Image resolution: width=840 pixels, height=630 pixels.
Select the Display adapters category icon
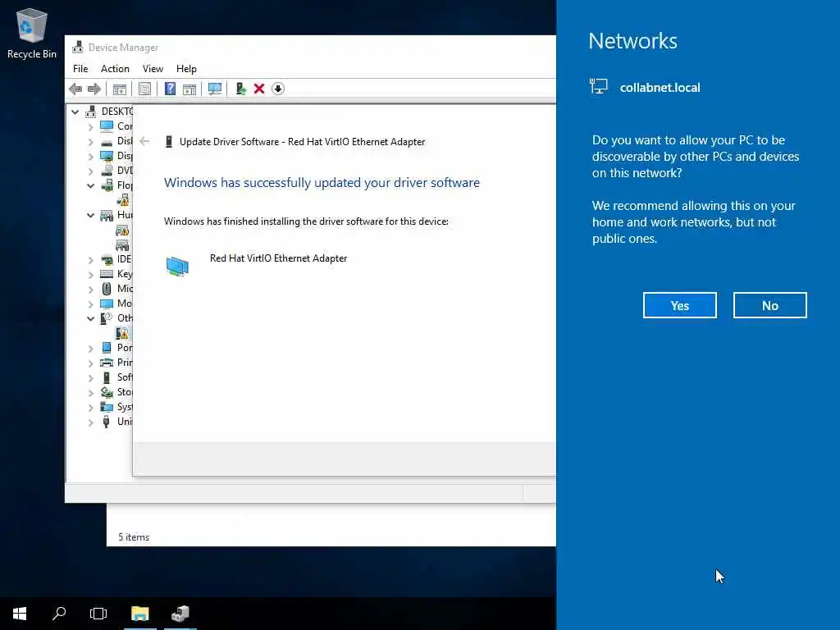point(107,156)
